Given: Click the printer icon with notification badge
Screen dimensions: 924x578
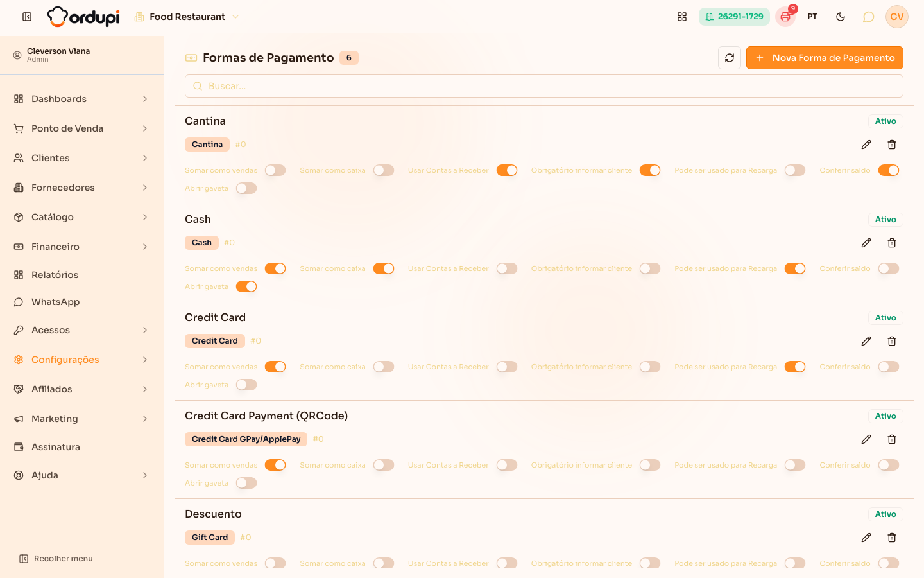Looking at the screenshot, I should 785,17.
